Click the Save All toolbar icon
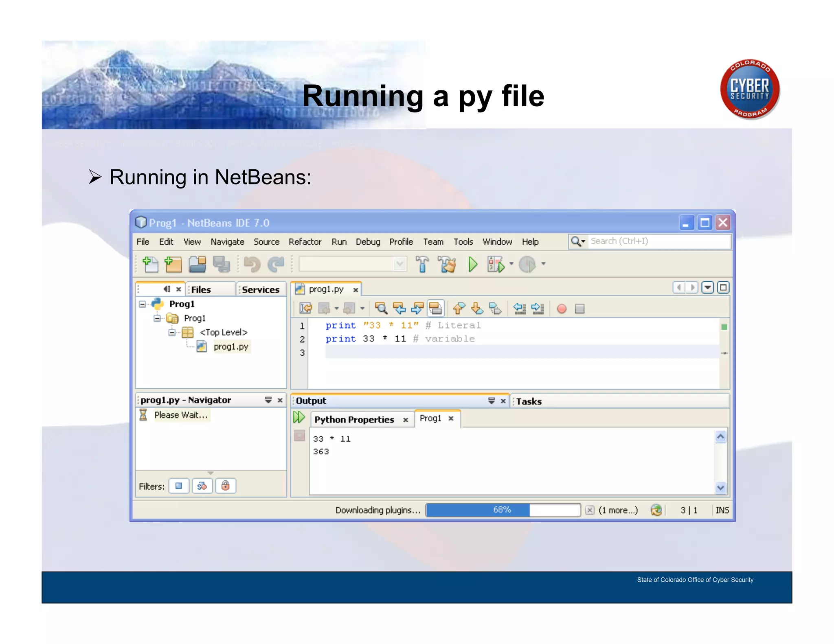 (x=222, y=264)
